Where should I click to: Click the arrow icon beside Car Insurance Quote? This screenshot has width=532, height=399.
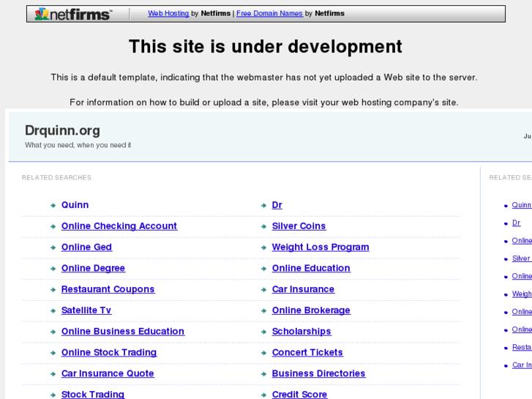tap(53, 374)
